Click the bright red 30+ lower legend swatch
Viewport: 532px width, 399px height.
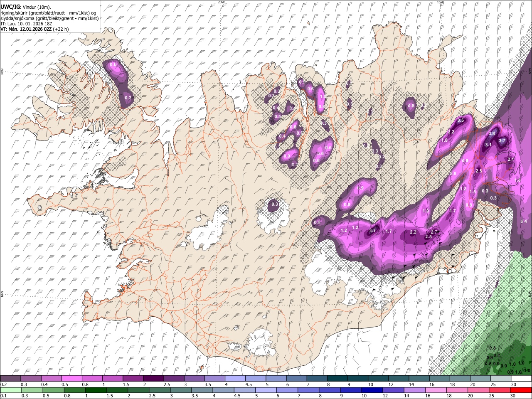point(521,390)
